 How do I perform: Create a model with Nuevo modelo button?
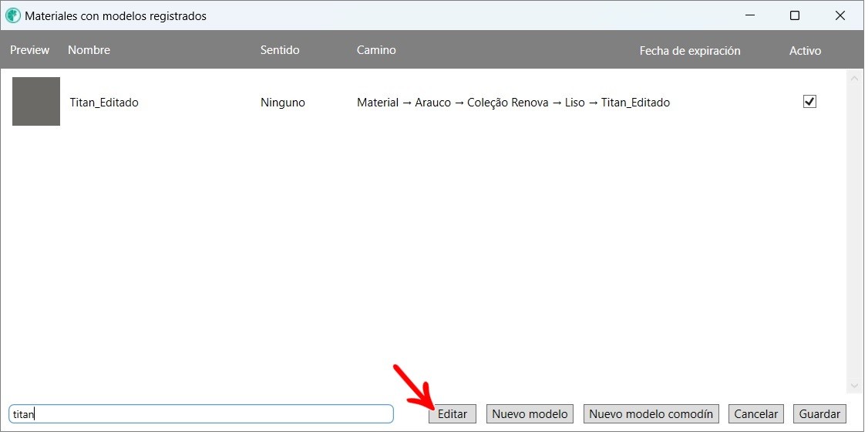pos(530,414)
